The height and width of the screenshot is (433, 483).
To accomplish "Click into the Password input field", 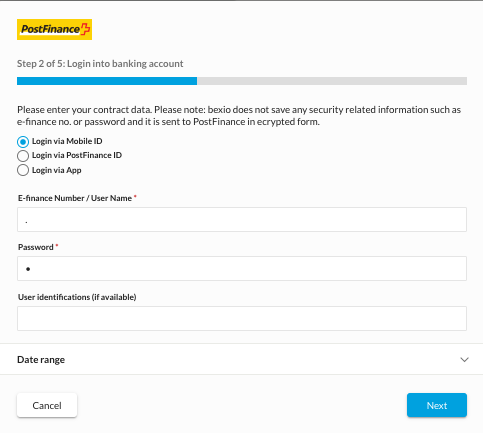I will 242,268.
